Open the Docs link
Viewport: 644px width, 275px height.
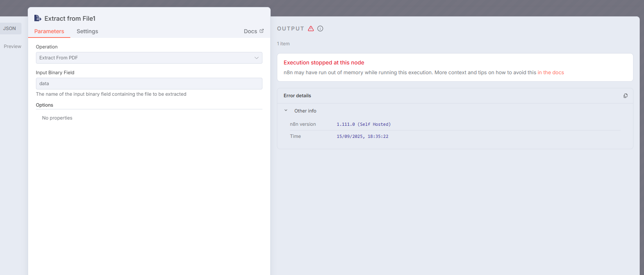click(250, 31)
